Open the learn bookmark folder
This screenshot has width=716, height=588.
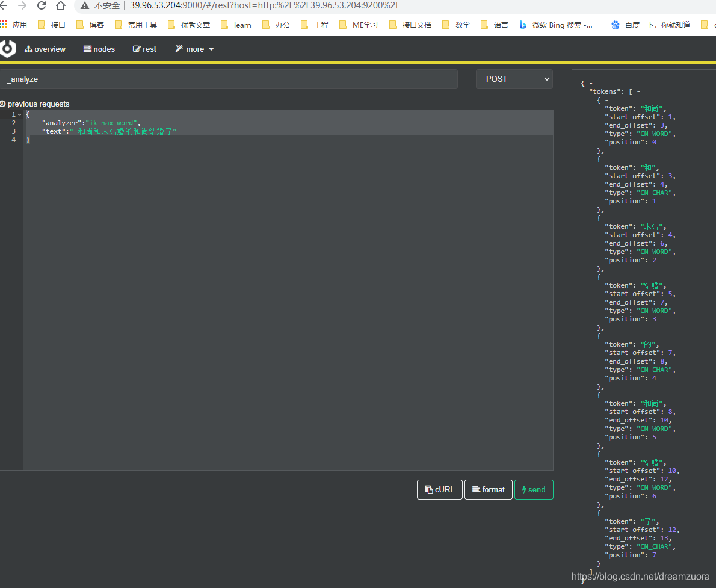236,25
